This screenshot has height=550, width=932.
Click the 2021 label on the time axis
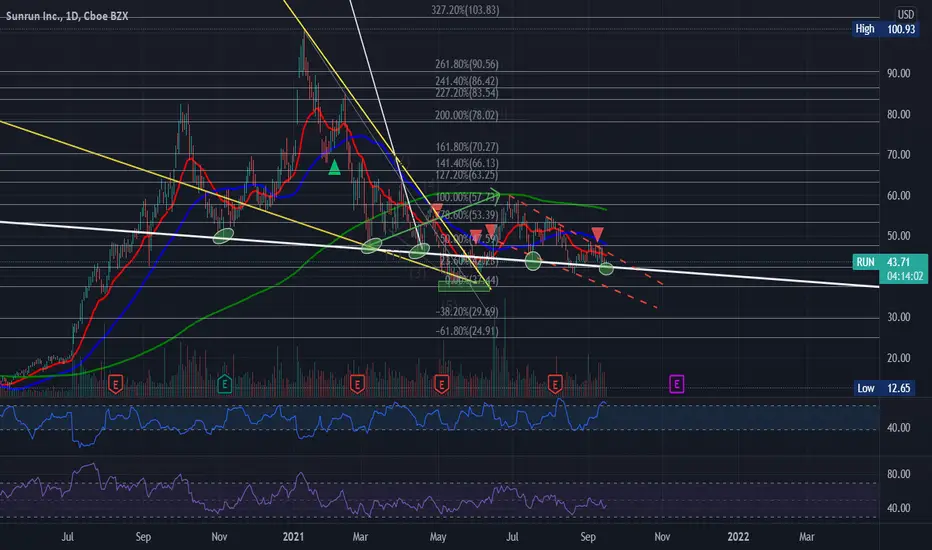click(293, 536)
